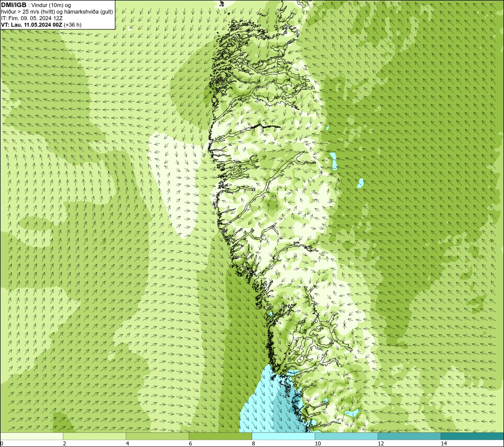Click the 6–8 m/s dark green swatch
Viewport: 504px width, 447px height.
pyautogui.click(x=221, y=436)
